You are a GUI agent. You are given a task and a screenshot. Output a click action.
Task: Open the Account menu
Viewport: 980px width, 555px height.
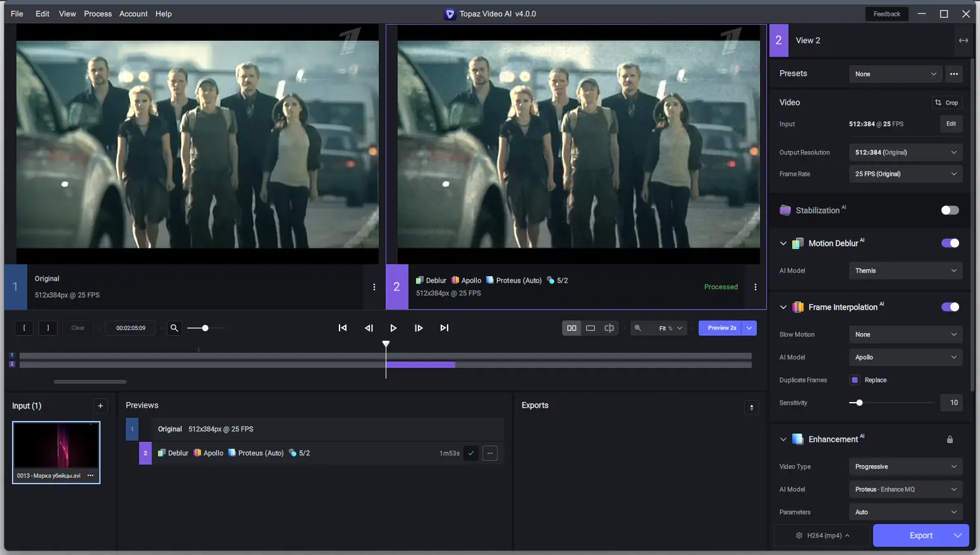133,14
